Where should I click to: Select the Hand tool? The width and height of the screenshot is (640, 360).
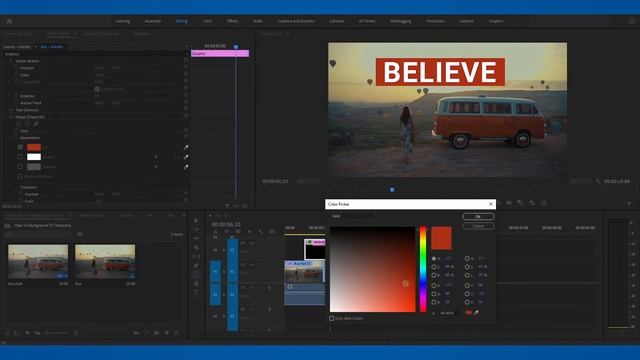click(196, 283)
